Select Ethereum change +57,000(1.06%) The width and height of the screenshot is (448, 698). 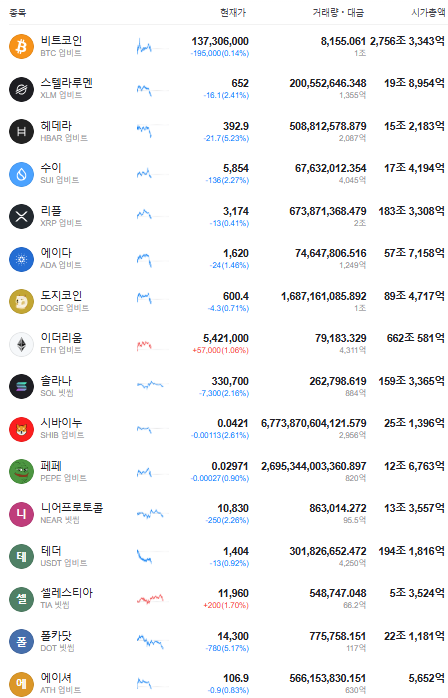(x=220, y=350)
